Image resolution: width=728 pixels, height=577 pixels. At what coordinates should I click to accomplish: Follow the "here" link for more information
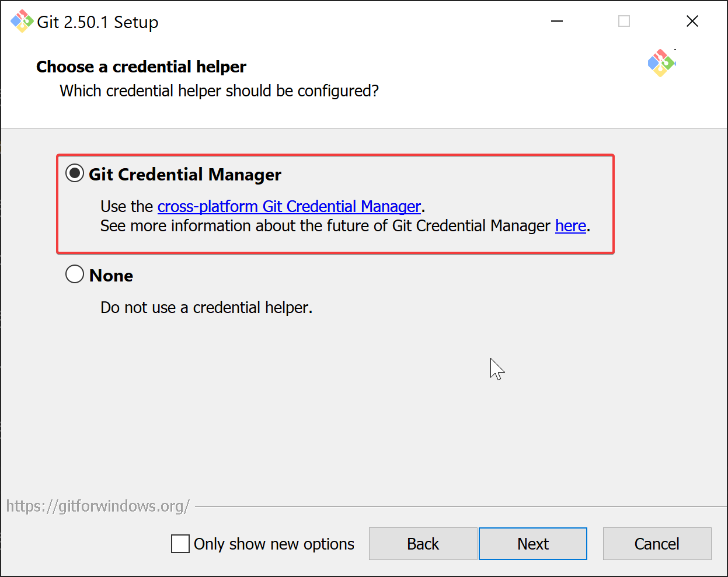point(570,226)
